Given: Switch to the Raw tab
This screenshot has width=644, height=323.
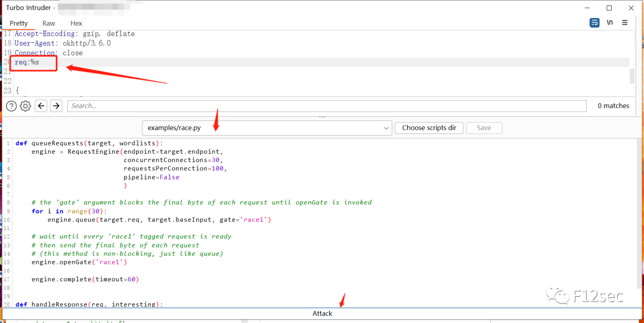Looking at the screenshot, I should 49,23.
